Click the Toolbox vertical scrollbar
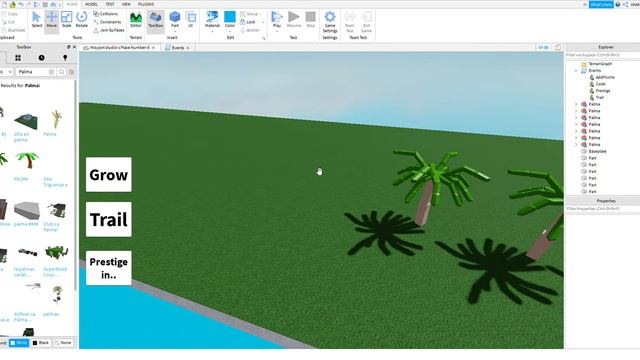Screen dimensions: 640x360 click(x=75, y=184)
